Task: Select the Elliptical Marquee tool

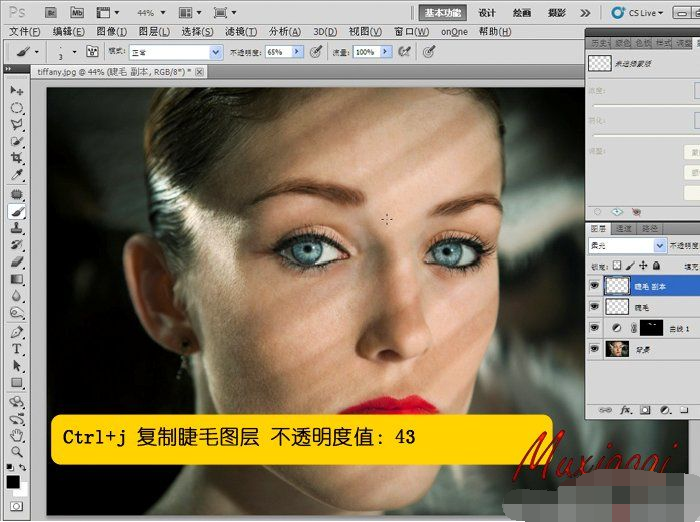Action: tap(17, 108)
